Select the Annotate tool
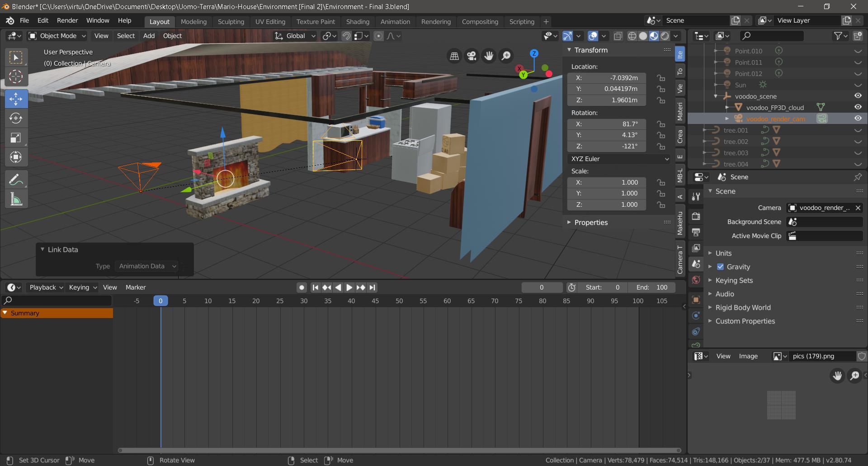This screenshot has height=466, width=868. [16, 180]
